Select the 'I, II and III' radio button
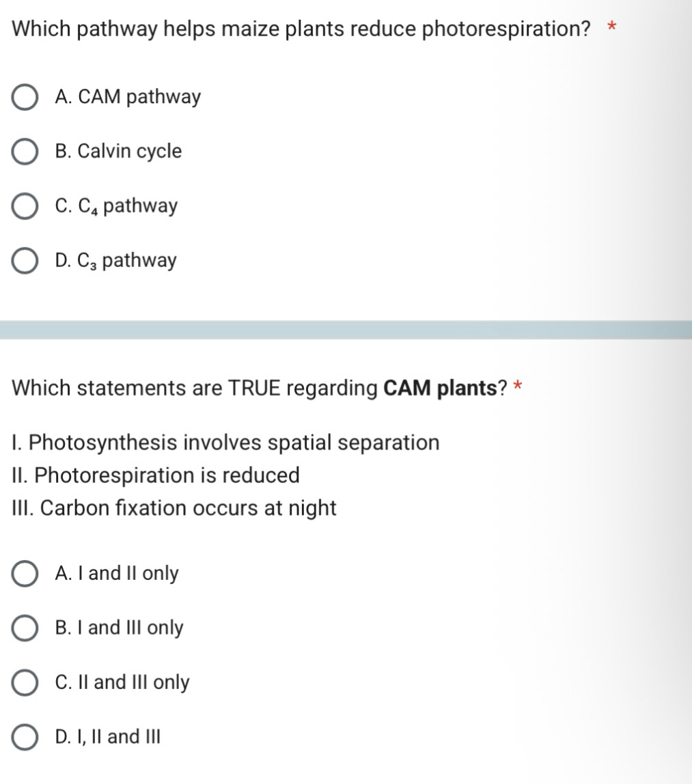692x784 pixels. 25,738
